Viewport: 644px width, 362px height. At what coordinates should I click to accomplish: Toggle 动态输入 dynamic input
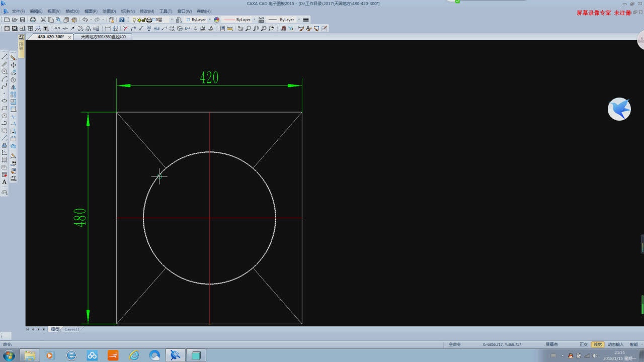[615, 344]
